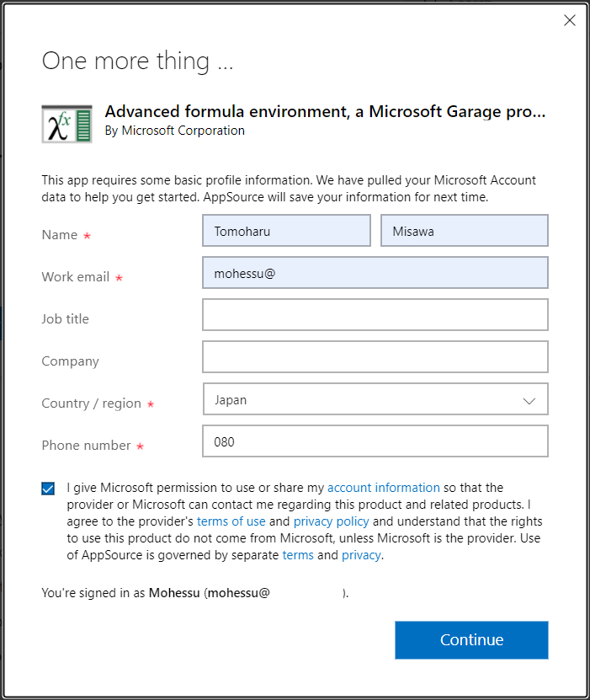The image size is (590, 700).
Task: Close the dialog with the X icon
Action: coord(570,20)
